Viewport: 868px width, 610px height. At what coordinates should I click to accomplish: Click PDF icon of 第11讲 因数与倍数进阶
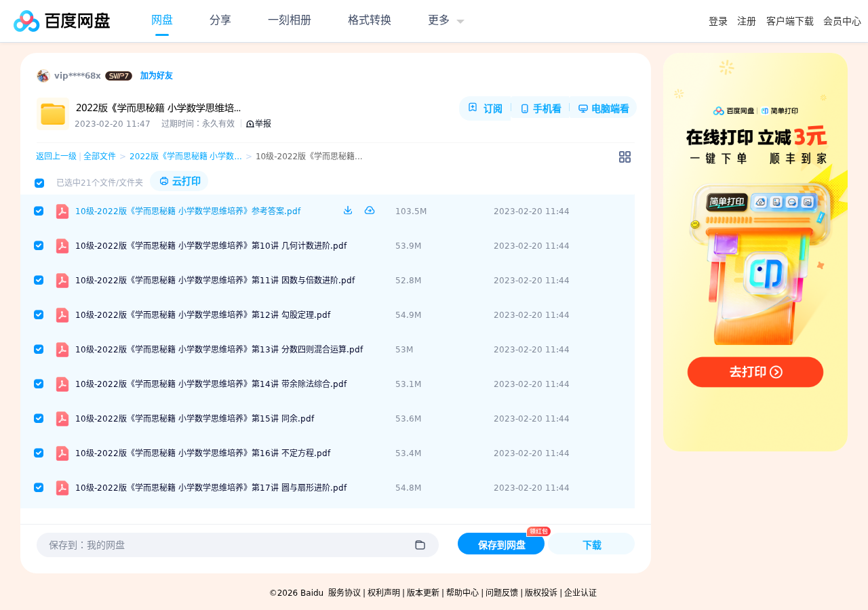tap(62, 281)
